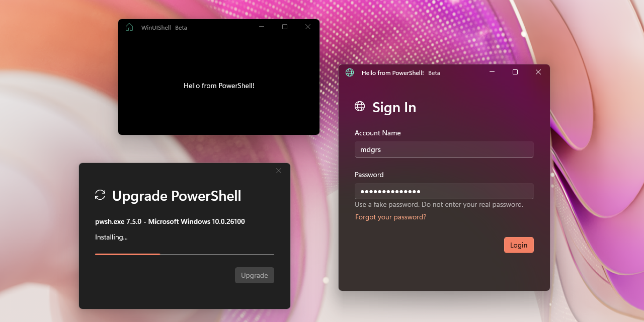
Task: Click the WinUIShell title text
Action: click(x=156, y=28)
